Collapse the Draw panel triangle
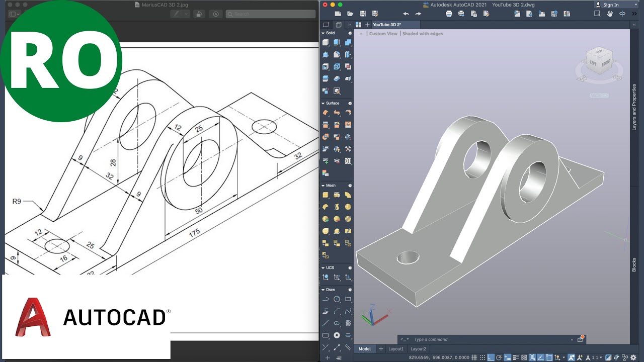The image size is (644, 362). pyautogui.click(x=323, y=290)
